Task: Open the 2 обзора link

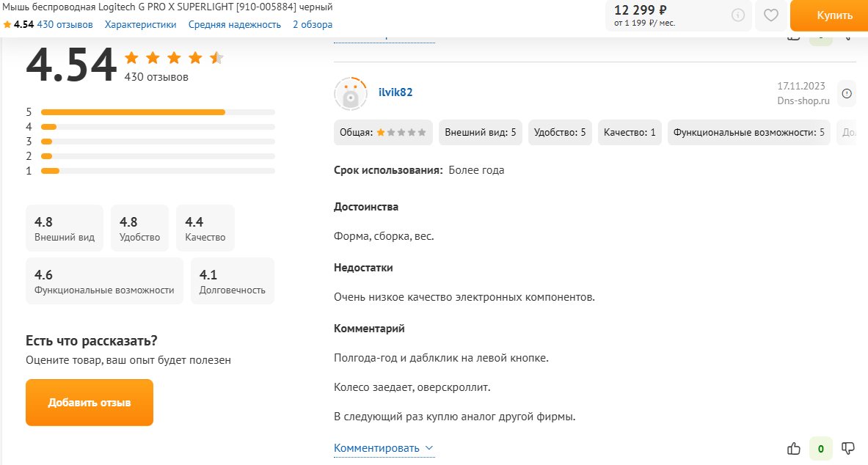Action: pos(313,24)
